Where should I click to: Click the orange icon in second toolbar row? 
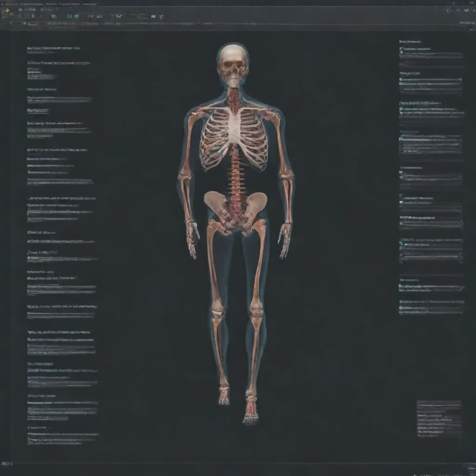click(x=33, y=23)
